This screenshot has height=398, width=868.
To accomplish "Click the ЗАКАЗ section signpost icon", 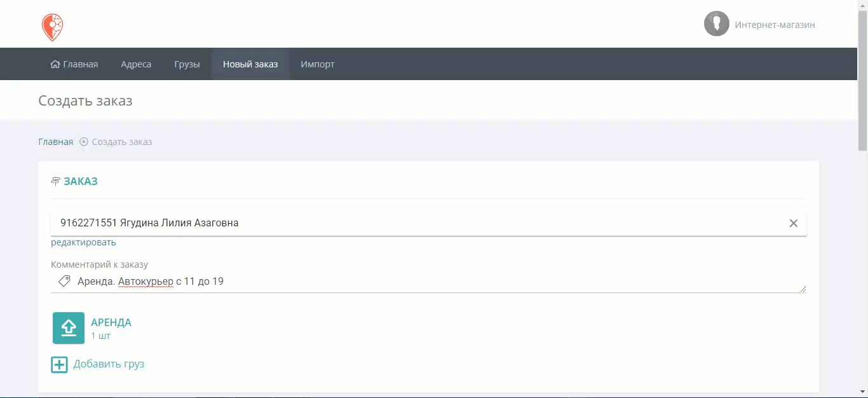I will tap(55, 181).
